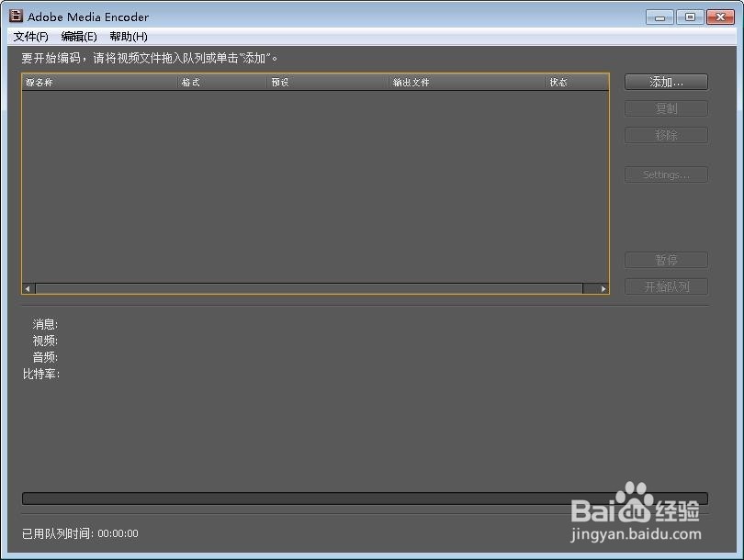Click the 视频: label

coord(45,341)
